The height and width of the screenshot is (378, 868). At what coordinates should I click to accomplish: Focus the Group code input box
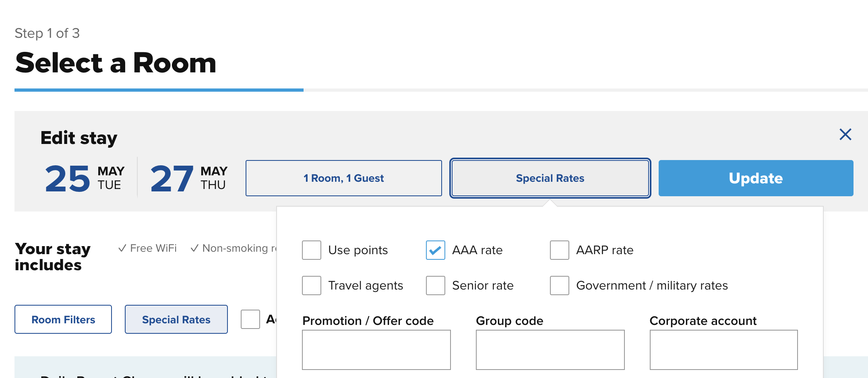550,350
